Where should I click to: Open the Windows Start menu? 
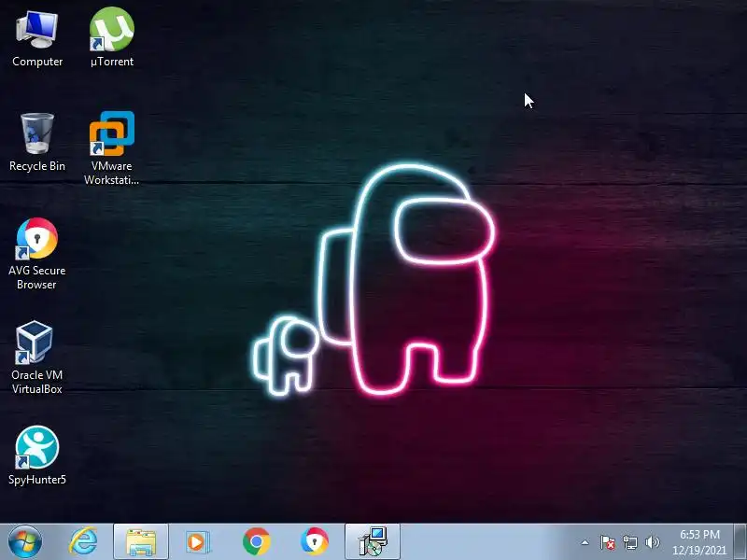[25, 542]
